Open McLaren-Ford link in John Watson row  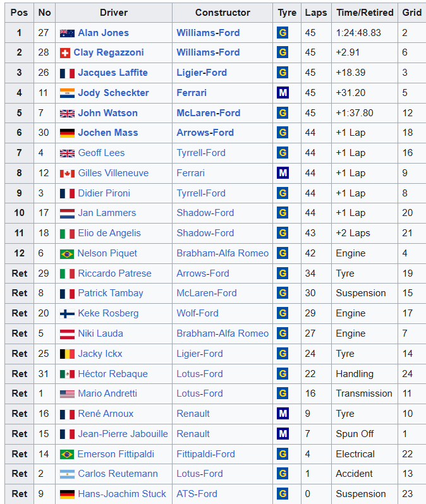tap(209, 113)
